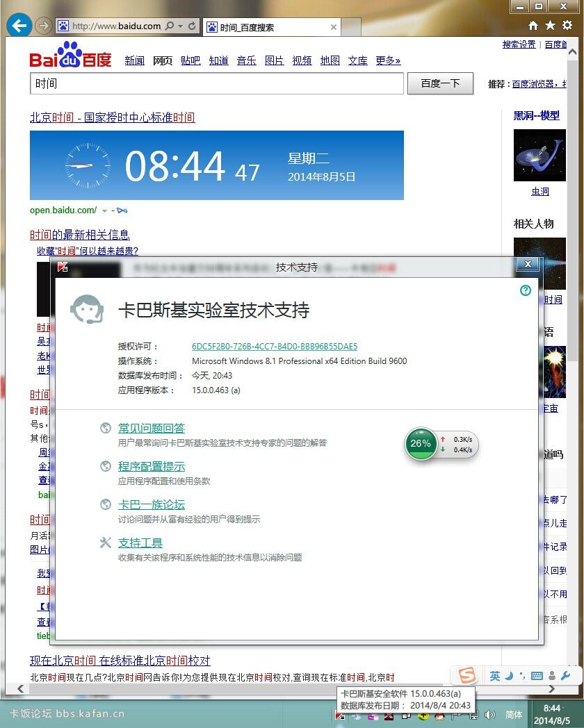Click the IE forward arrow button

[x=44, y=26]
